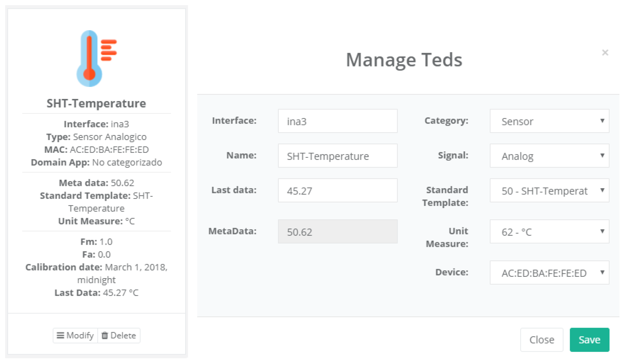The width and height of the screenshot is (624, 364).
Task: Click the Close button in the dialog footer
Action: (x=541, y=340)
